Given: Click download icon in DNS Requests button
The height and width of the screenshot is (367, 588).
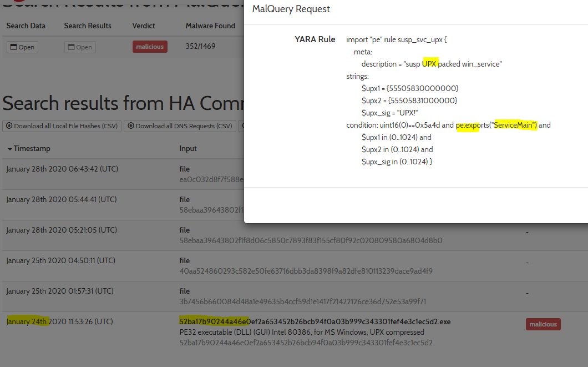Looking at the screenshot, I should tap(131, 125).
